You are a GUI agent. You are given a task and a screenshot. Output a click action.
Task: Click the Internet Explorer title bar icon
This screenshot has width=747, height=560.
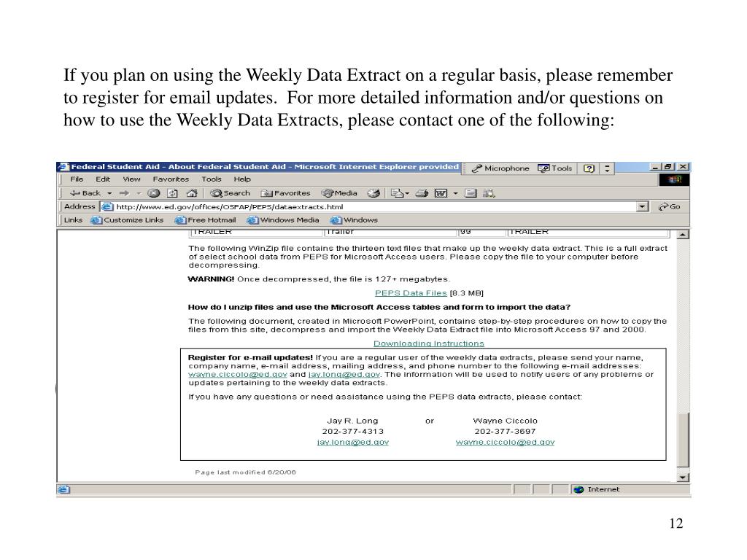click(x=63, y=167)
